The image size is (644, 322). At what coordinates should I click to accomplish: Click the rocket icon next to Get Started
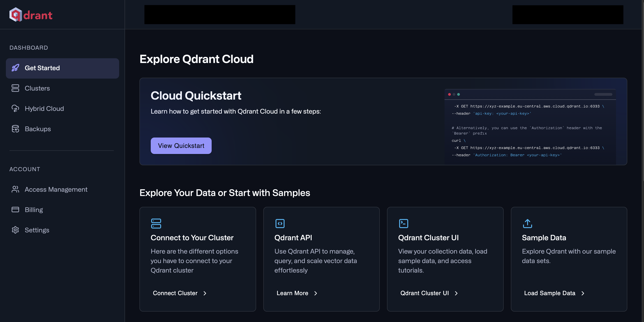pyautogui.click(x=15, y=68)
